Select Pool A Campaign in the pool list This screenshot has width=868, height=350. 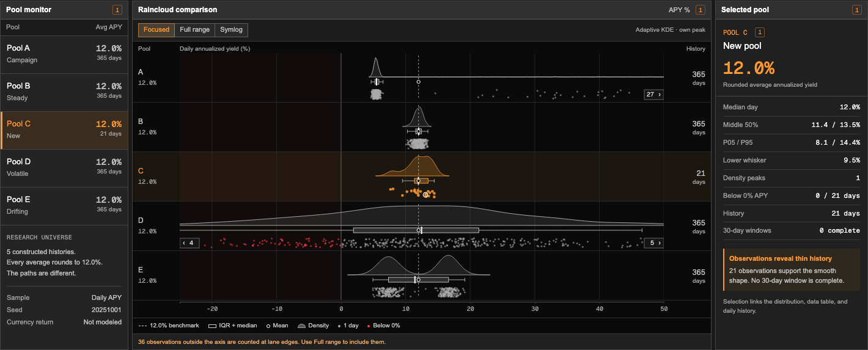[x=64, y=54]
